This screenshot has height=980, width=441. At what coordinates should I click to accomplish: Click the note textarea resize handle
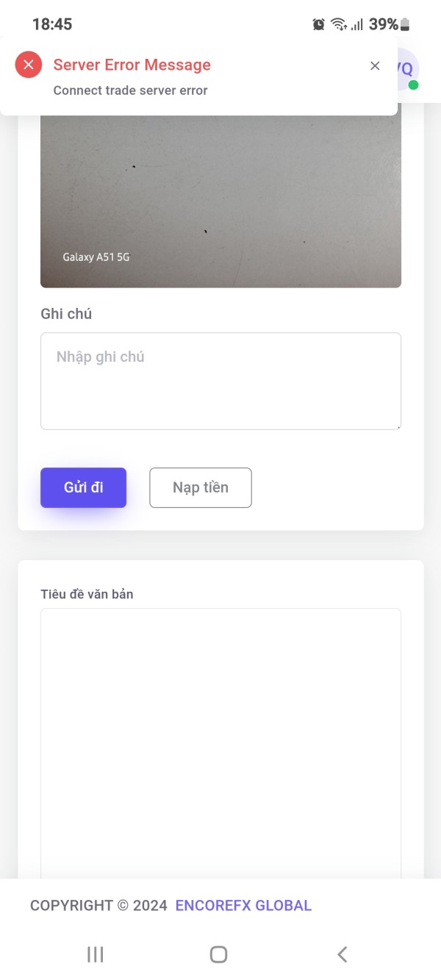pyautogui.click(x=398, y=426)
